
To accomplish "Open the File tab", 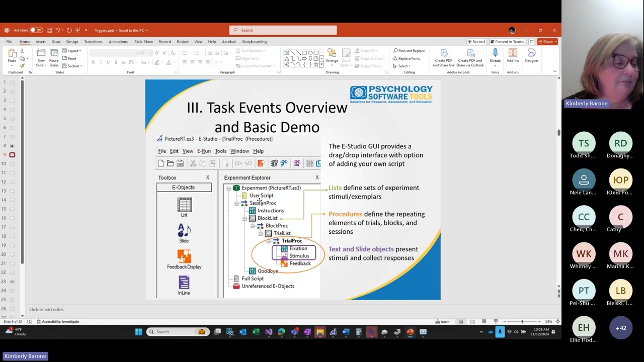I will click(x=9, y=42).
